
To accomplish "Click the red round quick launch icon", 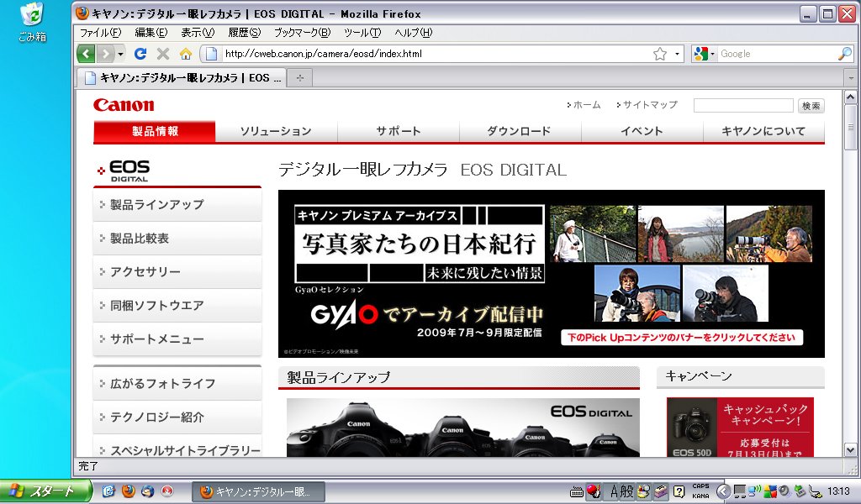I will click(x=167, y=491).
